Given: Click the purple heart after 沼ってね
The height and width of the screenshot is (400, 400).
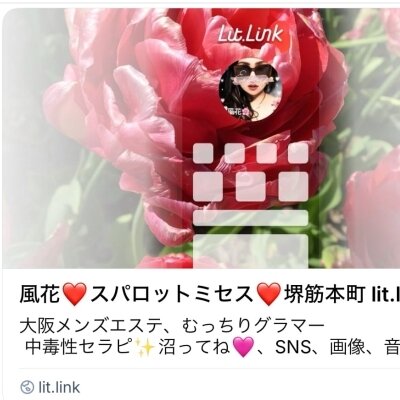Looking at the screenshot, I should point(243,348).
